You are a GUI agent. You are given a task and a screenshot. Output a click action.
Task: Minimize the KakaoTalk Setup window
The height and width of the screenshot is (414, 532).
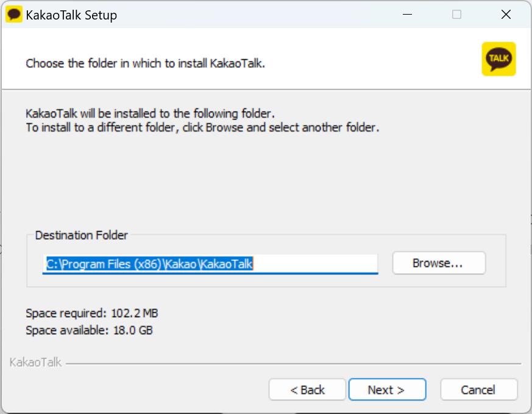coord(407,15)
